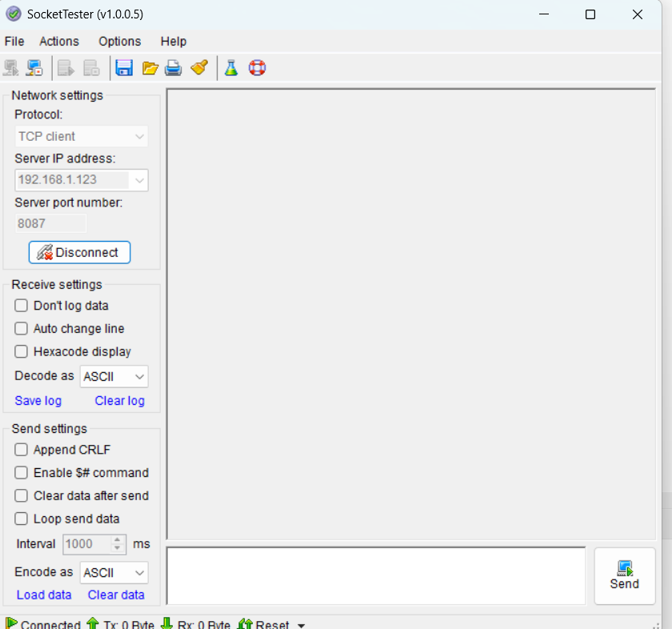Enable $# command checkbox
The height and width of the screenshot is (629, 672).
[x=21, y=472]
